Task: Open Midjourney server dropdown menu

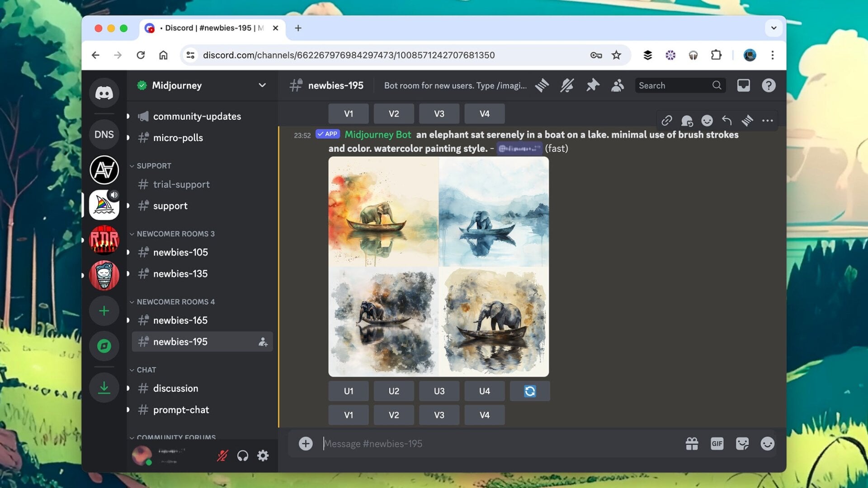Action: tap(262, 85)
